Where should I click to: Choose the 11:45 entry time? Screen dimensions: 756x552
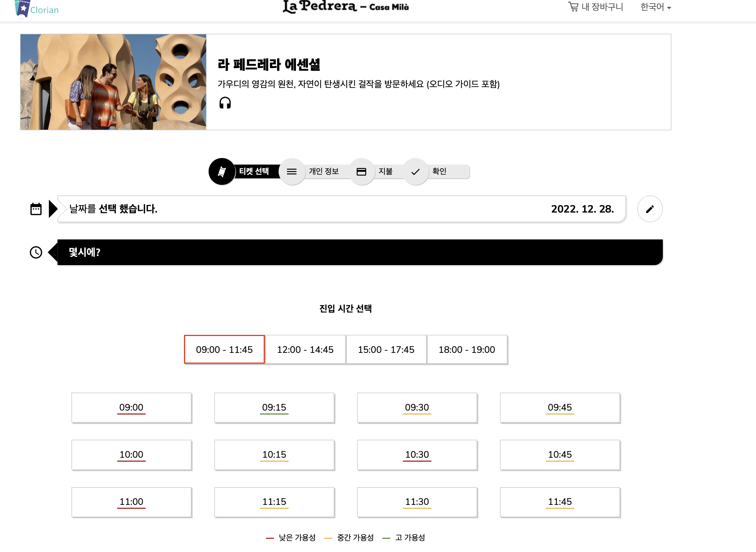click(x=559, y=502)
